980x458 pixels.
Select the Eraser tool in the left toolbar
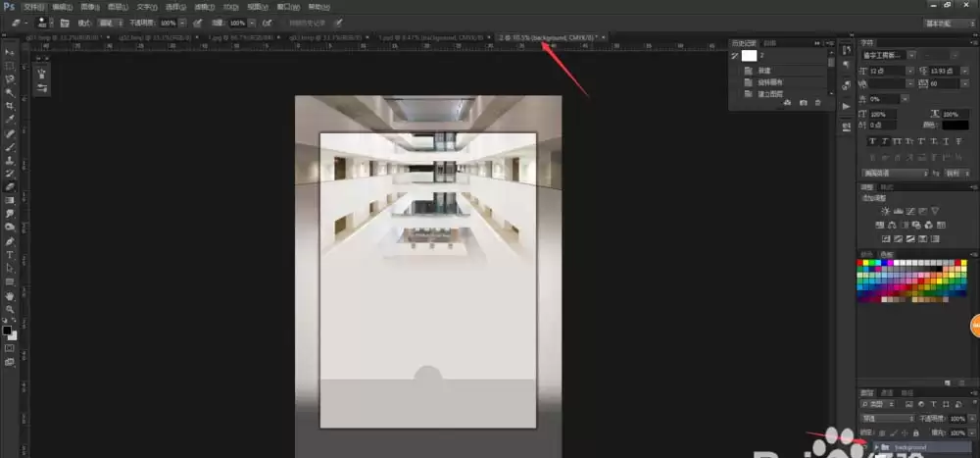[10, 186]
